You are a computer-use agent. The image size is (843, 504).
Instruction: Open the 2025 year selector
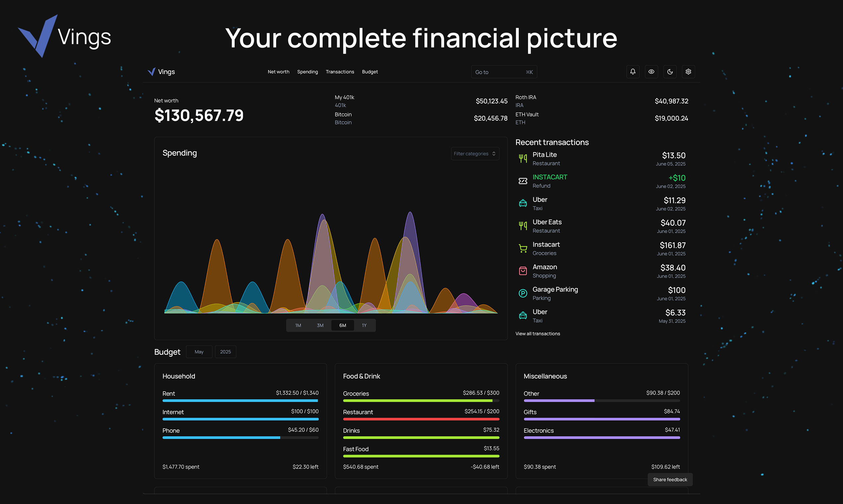pyautogui.click(x=225, y=352)
